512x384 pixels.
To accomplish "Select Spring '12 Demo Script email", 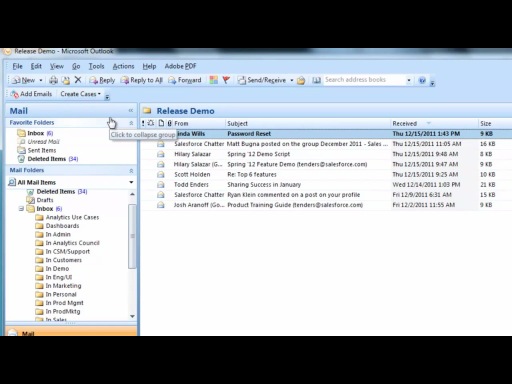I will point(326,154).
